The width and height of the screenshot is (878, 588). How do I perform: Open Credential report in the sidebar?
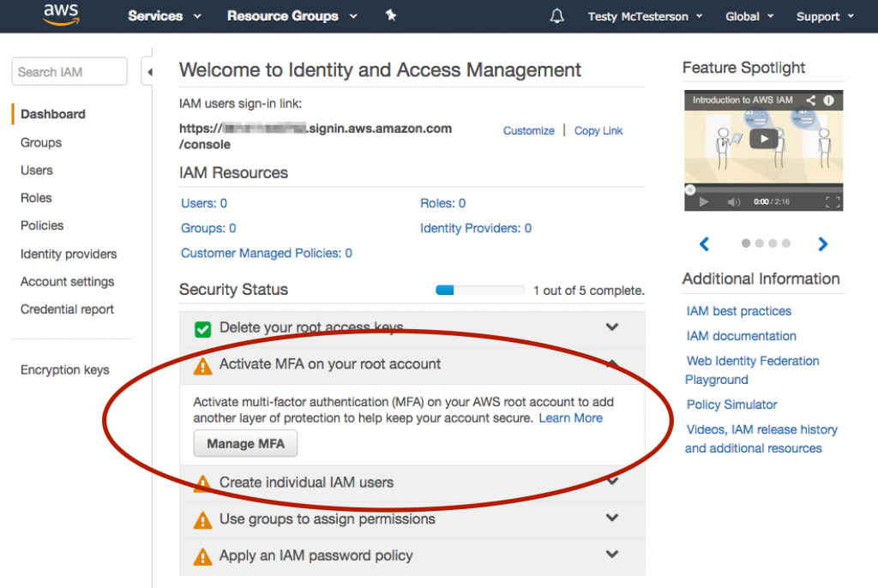click(67, 309)
